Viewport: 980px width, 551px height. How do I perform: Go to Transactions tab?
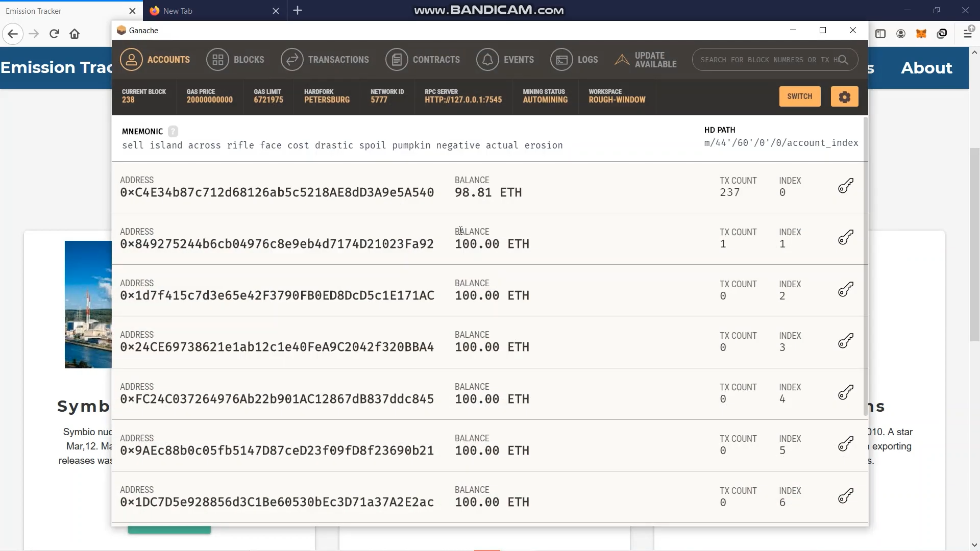(x=338, y=60)
